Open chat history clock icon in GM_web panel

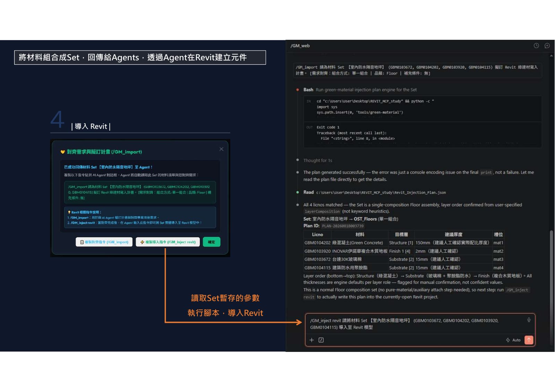(x=536, y=46)
